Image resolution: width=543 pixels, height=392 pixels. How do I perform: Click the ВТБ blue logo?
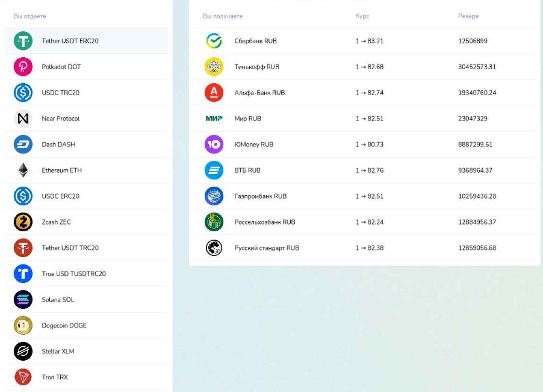click(x=214, y=170)
